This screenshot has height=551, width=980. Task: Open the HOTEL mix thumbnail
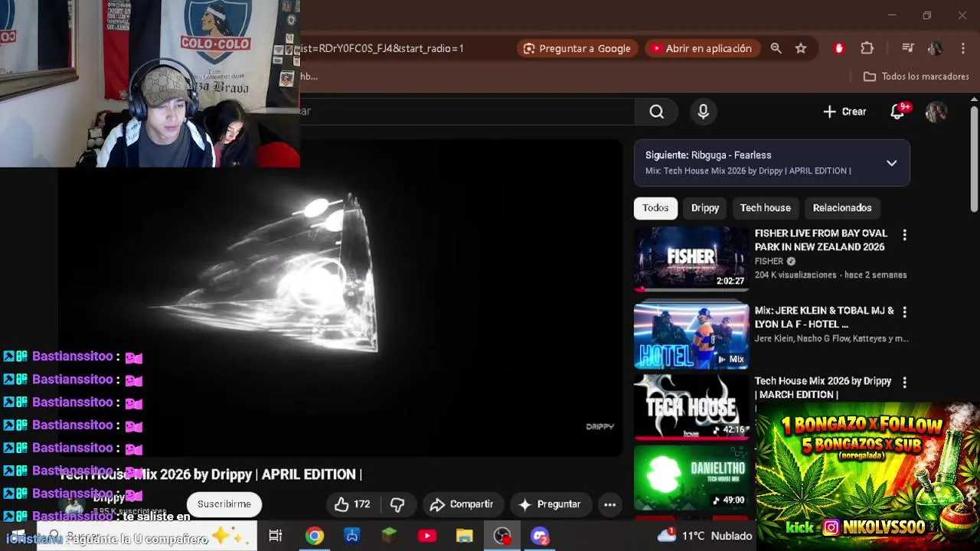tap(691, 336)
